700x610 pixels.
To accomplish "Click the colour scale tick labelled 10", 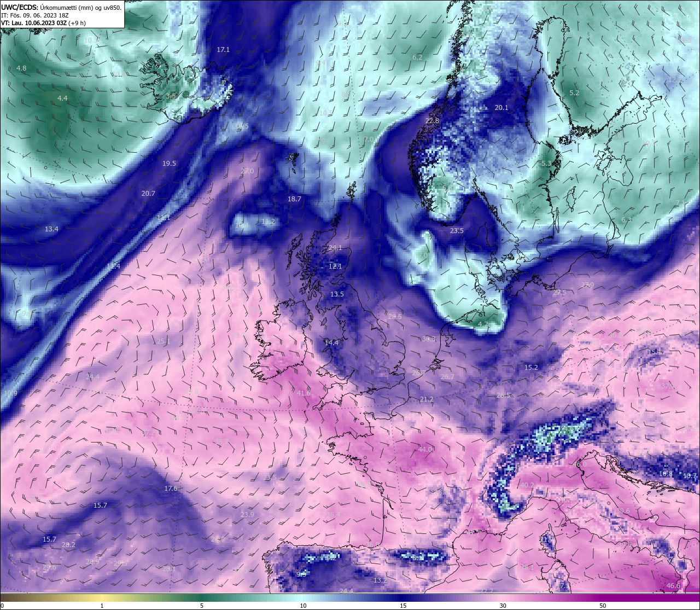I will click(x=302, y=606).
